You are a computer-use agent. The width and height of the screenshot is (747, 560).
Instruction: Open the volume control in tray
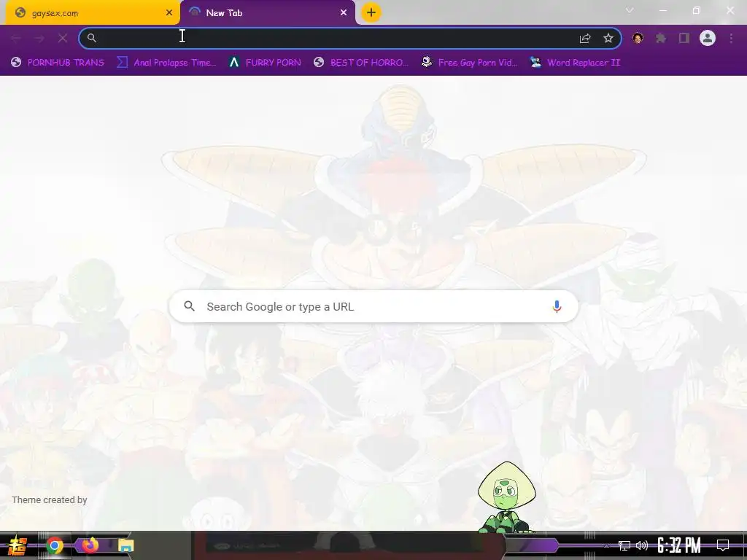pyautogui.click(x=642, y=545)
